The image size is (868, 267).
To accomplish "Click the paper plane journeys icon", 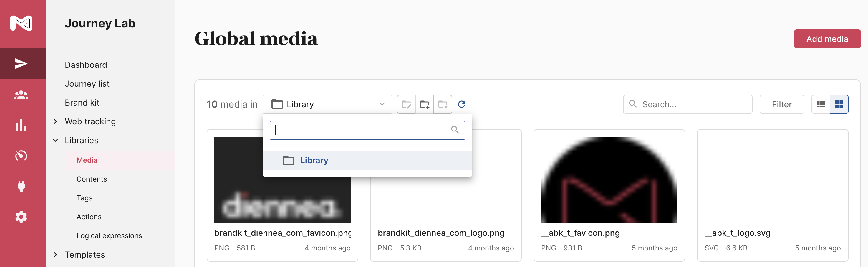I will pyautogui.click(x=21, y=64).
